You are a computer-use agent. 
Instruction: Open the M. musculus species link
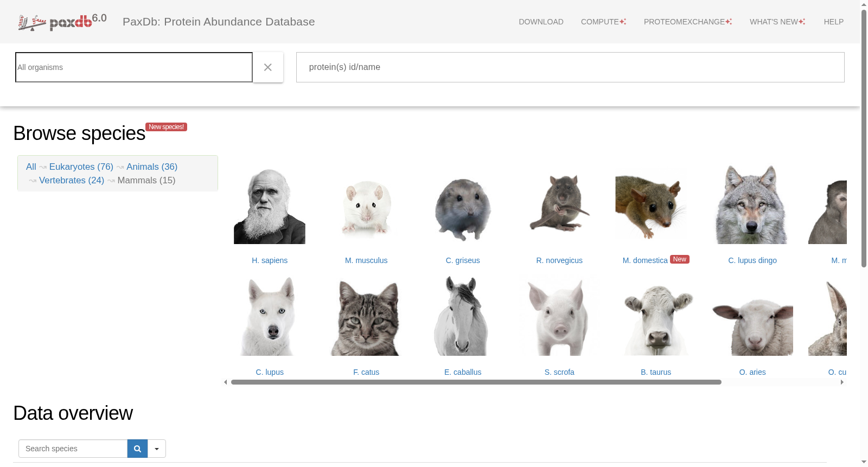pyautogui.click(x=366, y=260)
